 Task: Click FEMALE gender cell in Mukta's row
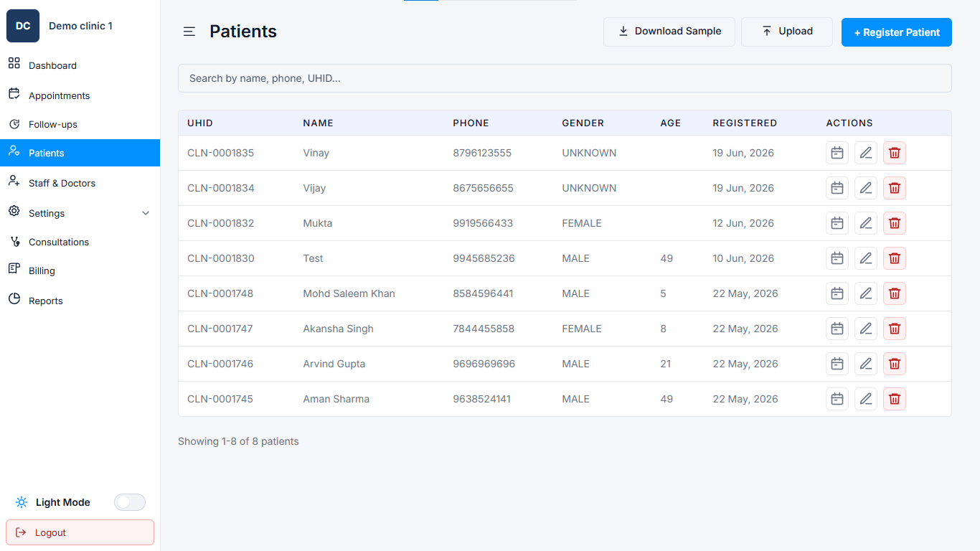click(x=582, y=223)
